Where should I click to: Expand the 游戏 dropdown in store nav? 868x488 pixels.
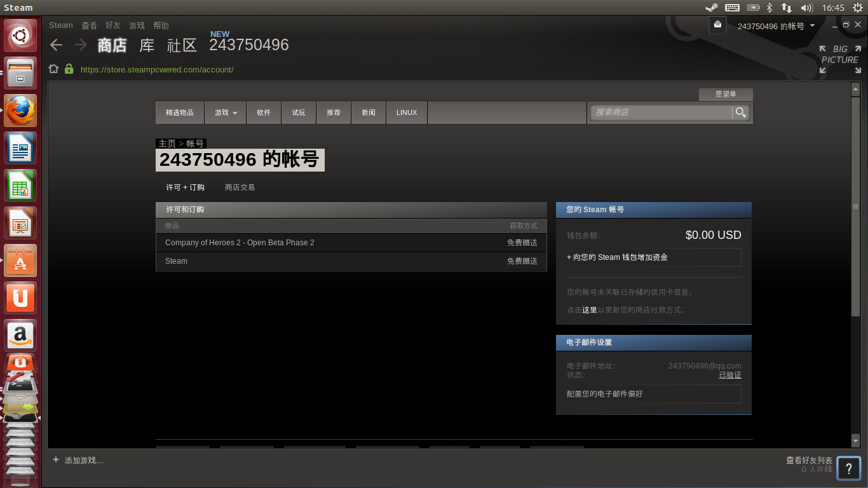[x=225, y=112]
